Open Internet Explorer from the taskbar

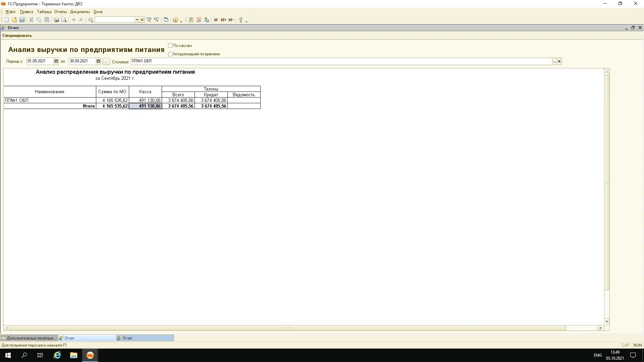click(x=57, y=355)
